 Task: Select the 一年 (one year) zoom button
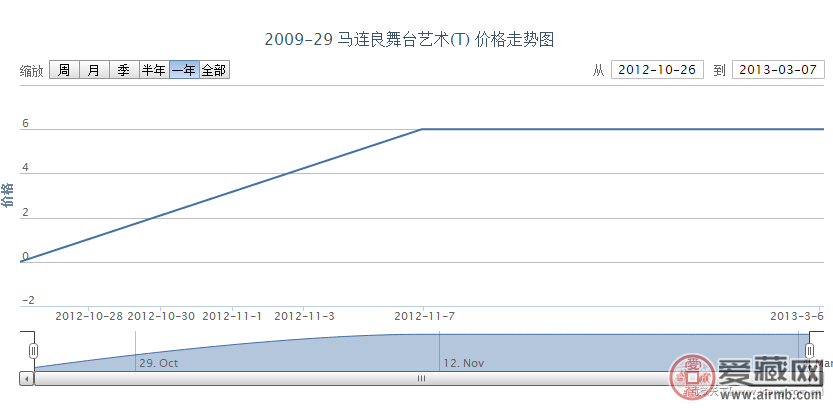[x=184, y=70]
